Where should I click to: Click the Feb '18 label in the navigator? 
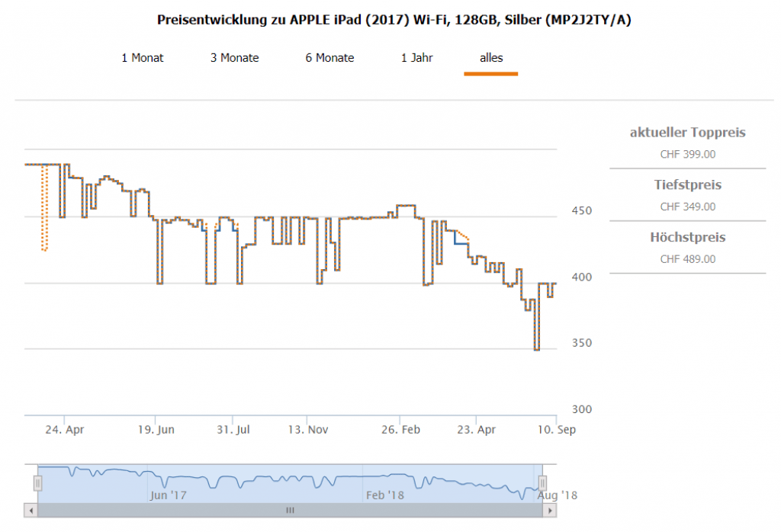coord(385,495)
